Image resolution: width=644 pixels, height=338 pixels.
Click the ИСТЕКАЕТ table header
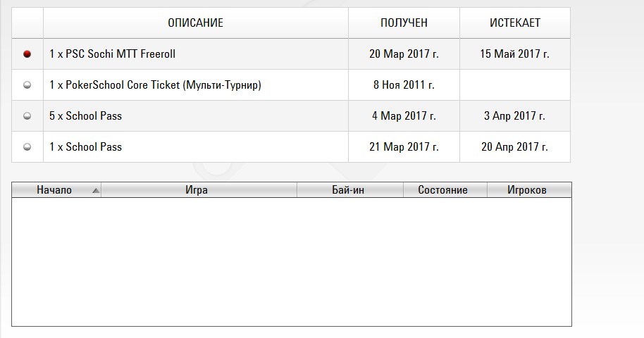[515, 23]
